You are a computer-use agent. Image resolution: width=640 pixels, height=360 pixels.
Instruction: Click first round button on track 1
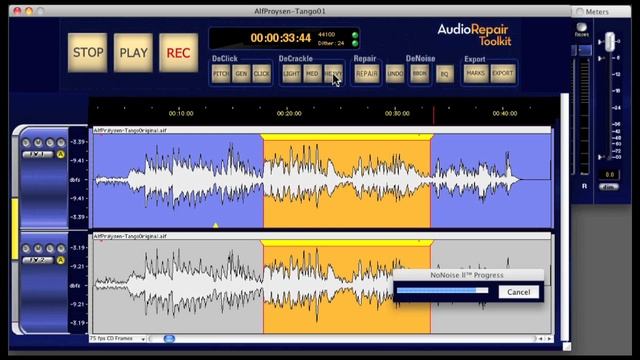tap(26, 142)
